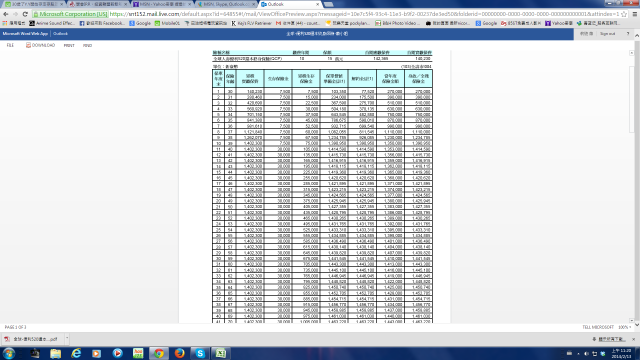Click the Sign out link
This screenshot has width=640, height=360.
607,33
